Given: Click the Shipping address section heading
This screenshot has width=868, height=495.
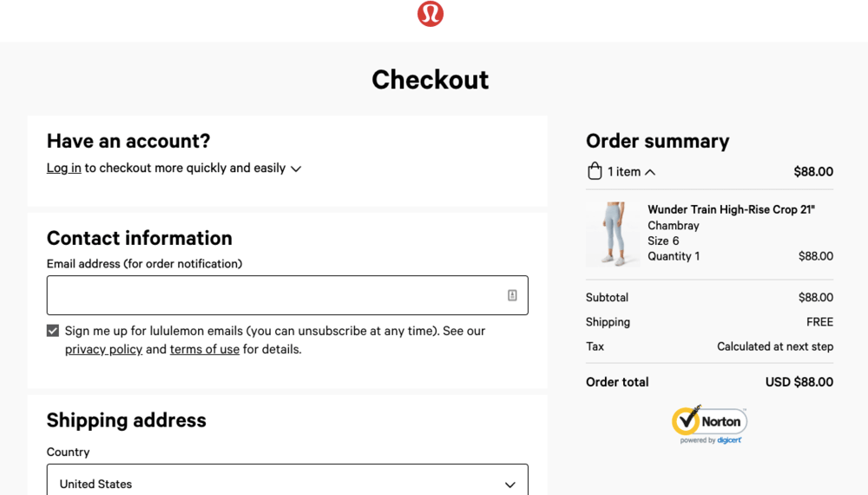Looking at the screenshot, I should (x=127, y=420).
